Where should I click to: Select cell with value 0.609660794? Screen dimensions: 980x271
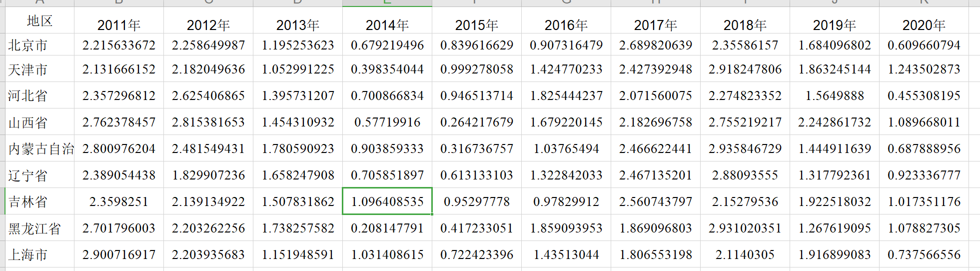click(924, 45)
